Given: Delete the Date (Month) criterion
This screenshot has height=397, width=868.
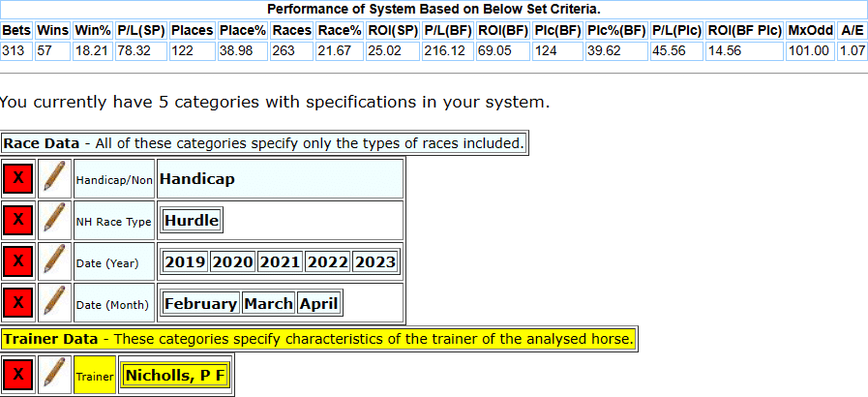Looking at the screenshot, I should tap(18, 303).
